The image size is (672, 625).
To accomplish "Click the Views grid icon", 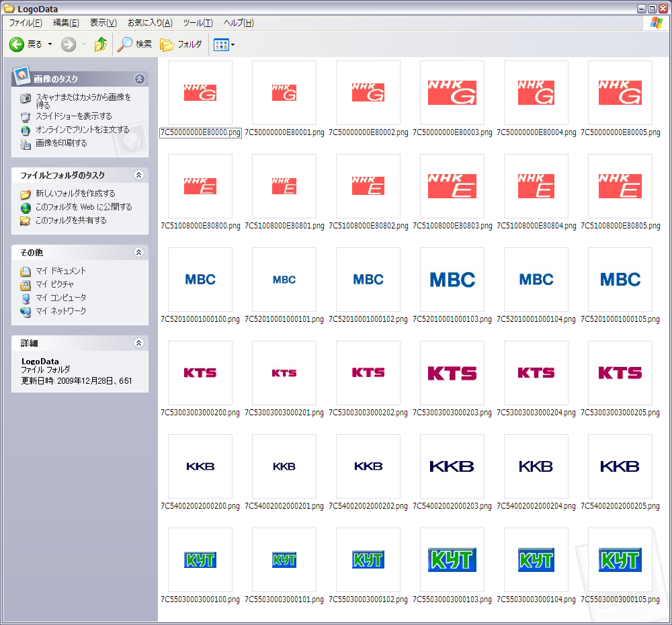I will (220, 45).
